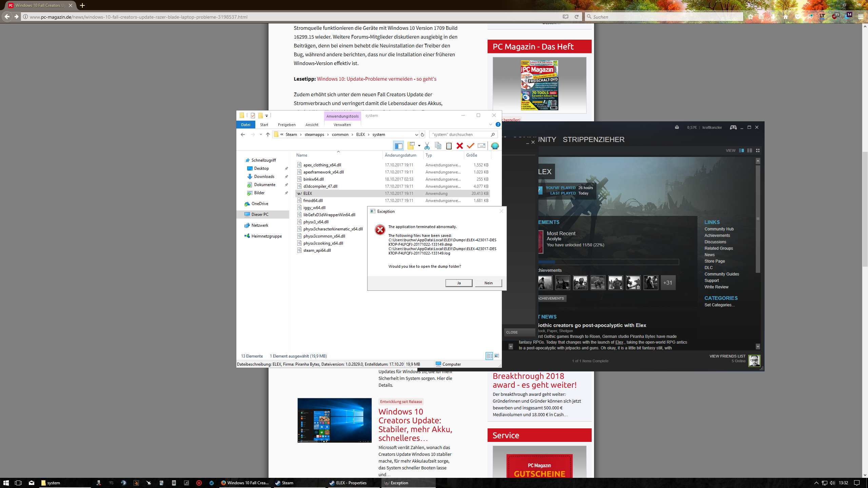Screen dimensions: 868x488
Task: Switch Explorer to large thumbnails view
Action: 497,356
